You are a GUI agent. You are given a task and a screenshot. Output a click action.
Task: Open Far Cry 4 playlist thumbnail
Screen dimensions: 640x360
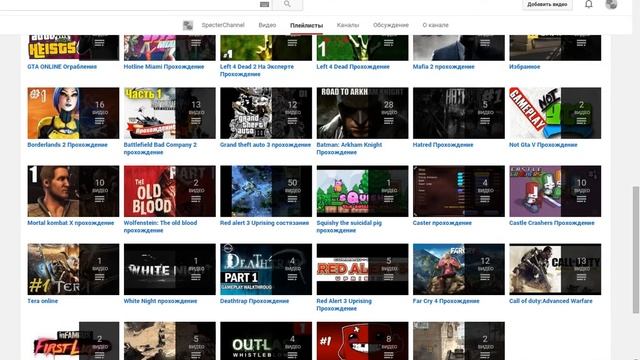pos(459,269)
